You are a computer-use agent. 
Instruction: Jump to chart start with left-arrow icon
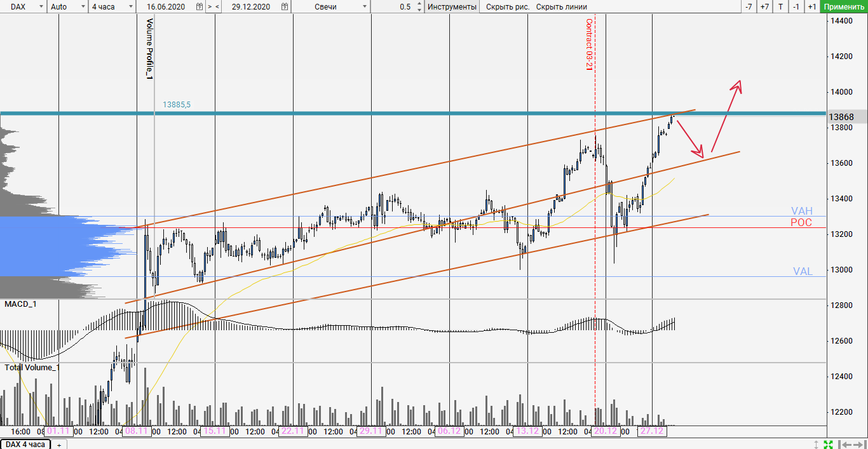(844, 445)
